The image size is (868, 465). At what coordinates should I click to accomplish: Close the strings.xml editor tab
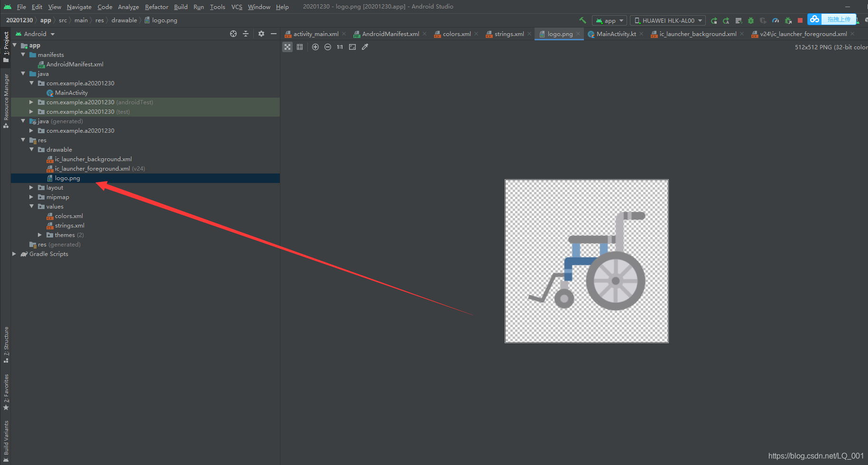pos(529,34)
